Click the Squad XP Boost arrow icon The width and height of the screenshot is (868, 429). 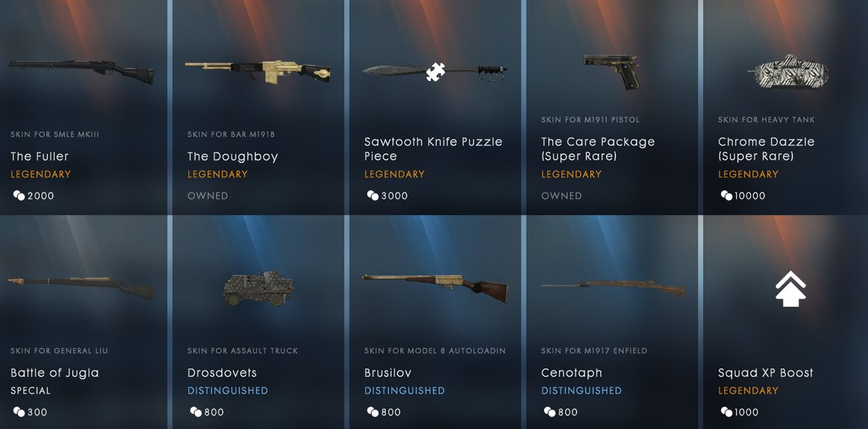point(790,289)
